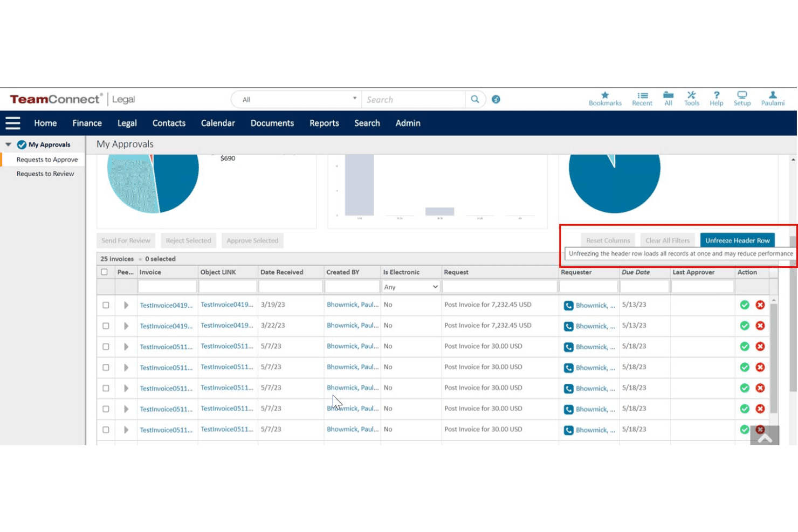Click the All folder icon
The image size is (798, 532).
tap(668, 95)
